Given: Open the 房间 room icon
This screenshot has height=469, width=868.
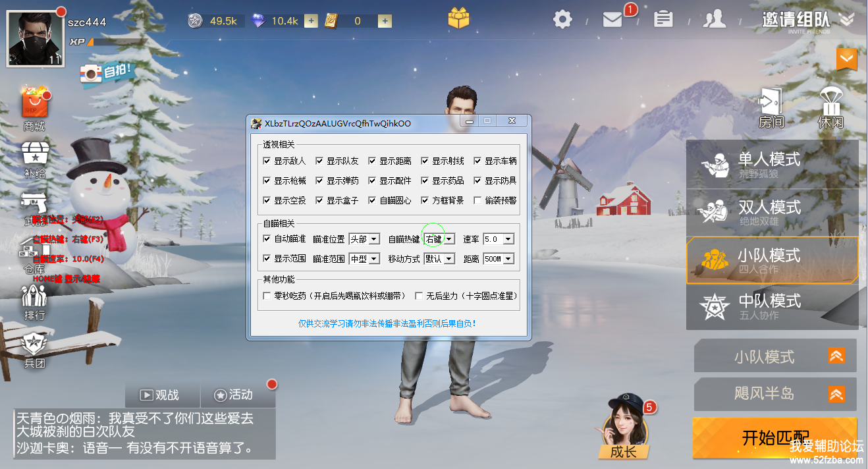Looking at the screenshot, I should [771, 108].
